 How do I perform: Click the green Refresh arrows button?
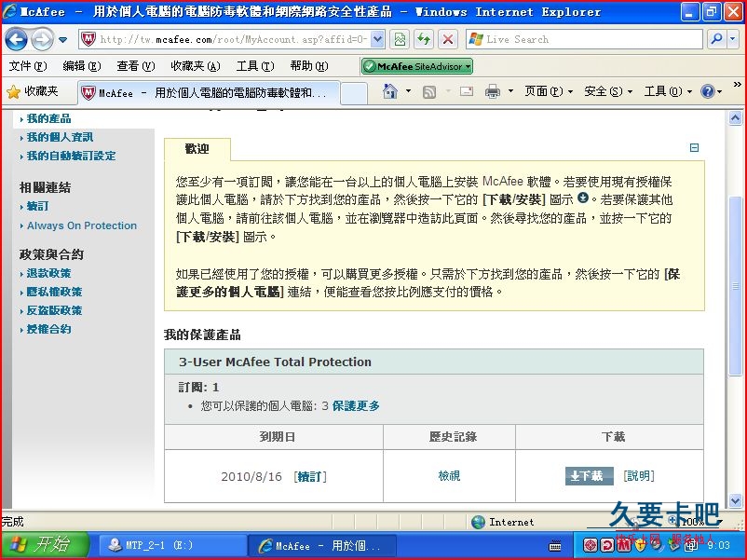click(424, 39)
